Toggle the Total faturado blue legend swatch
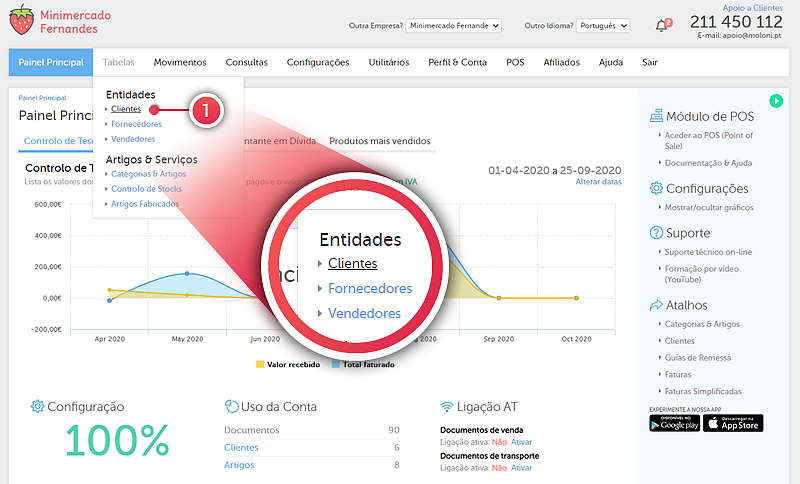800x484 pixels. point(336,365)
